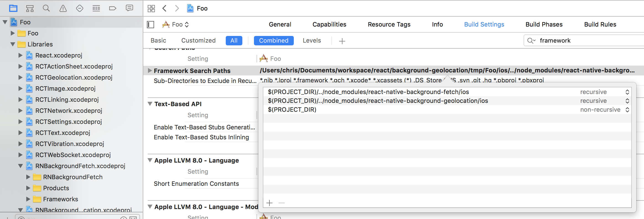The width and height of the screenshot is (644, 219).
Task: Open the Test navigator
Action: [x=80, y=8]
